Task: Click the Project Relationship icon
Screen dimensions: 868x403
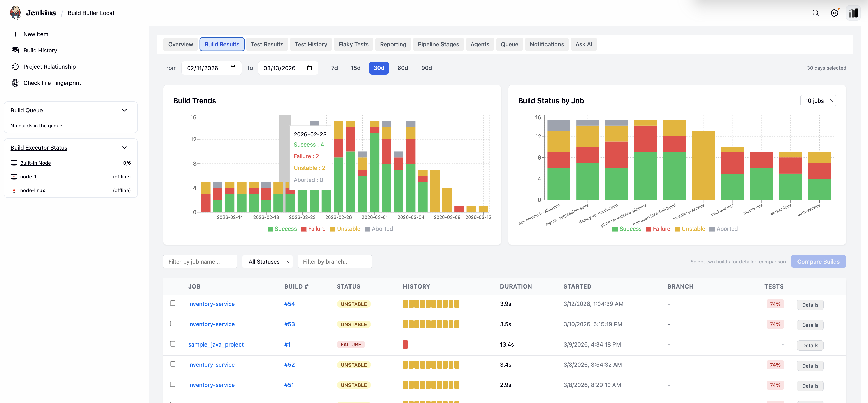Action: 15,66
